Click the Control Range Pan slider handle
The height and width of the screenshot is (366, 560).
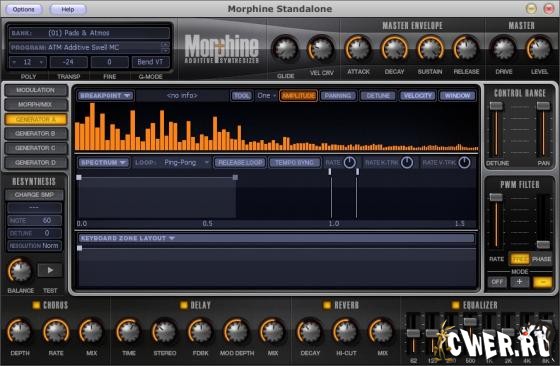click(x=543, y=106)
